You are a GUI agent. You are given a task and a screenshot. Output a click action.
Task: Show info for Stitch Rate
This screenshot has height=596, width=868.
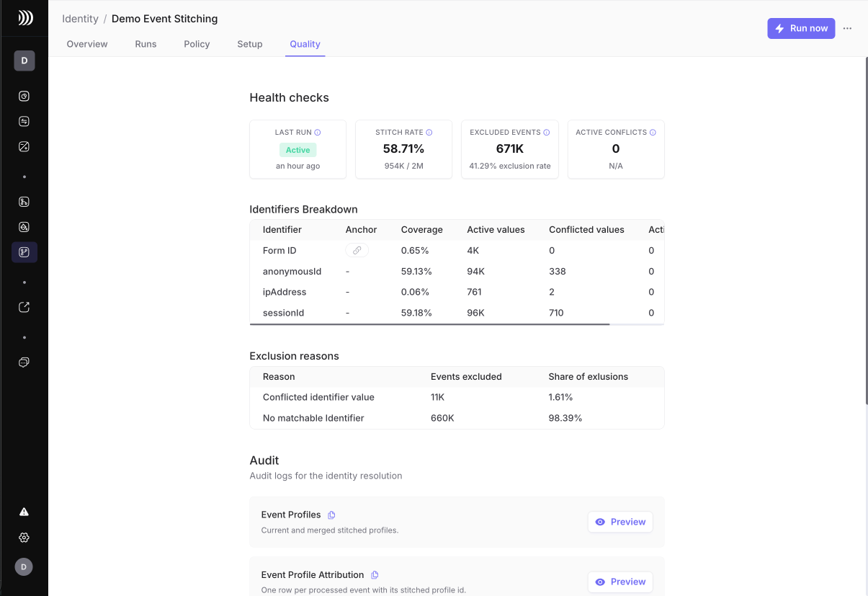pos(429,133)
